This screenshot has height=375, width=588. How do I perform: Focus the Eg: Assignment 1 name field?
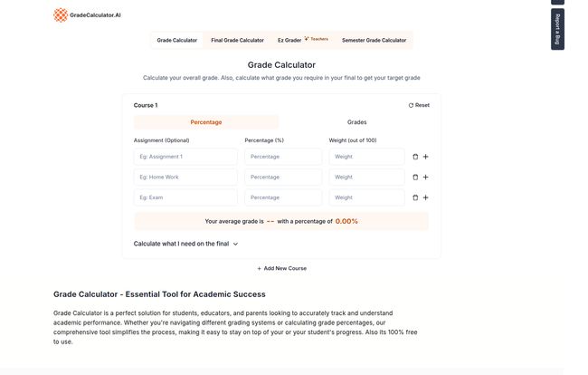click(185, 157)
